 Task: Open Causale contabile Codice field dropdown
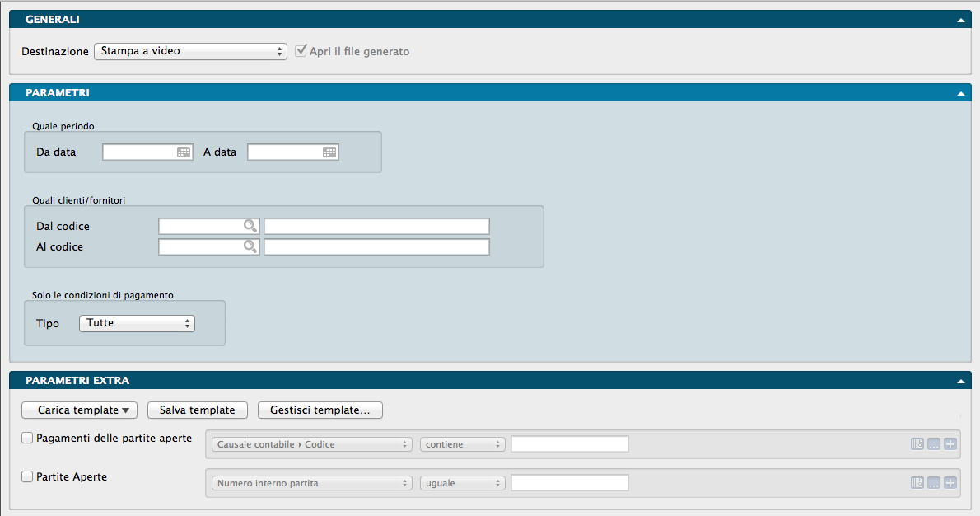[312, 444]
